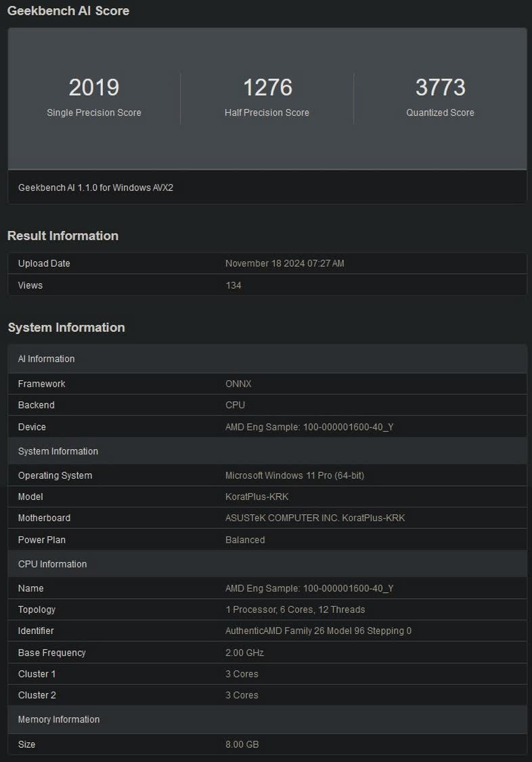The width and height of the screenshot is (532, 762).
Task: Click the Memory Size 8.00 GB value
Action: click(242, 744)
